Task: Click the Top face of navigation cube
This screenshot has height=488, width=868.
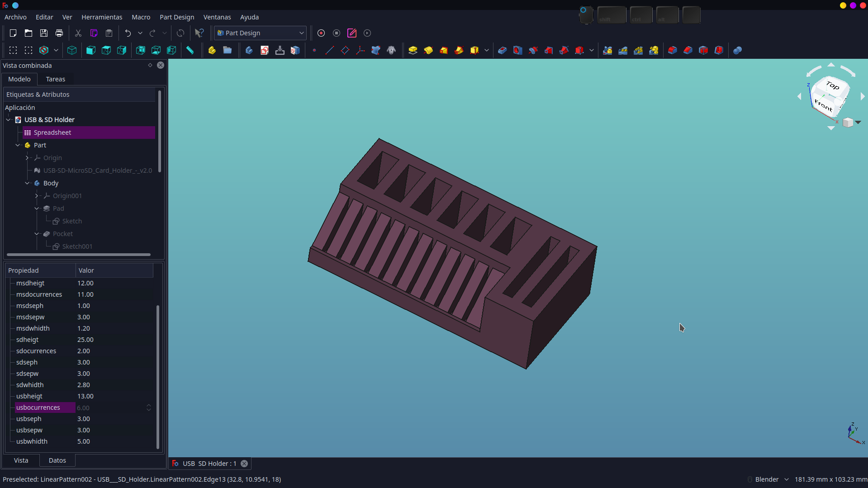Action: [x=832, y=85]
